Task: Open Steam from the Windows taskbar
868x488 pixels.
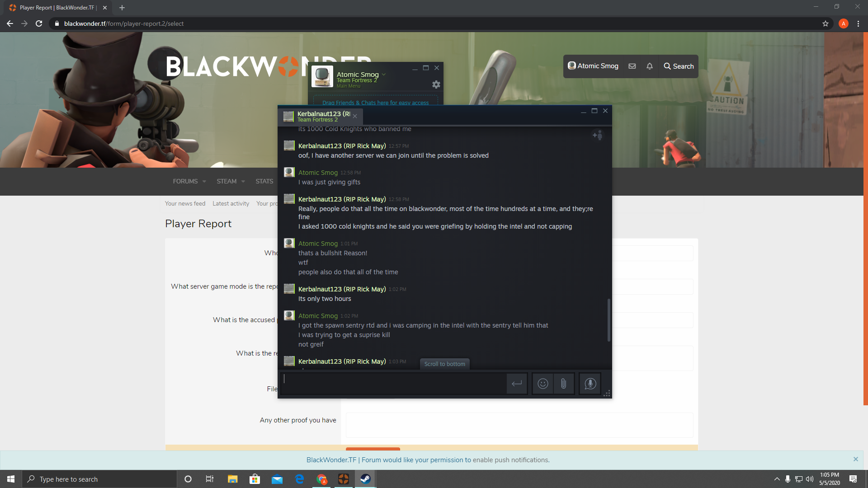Action: pos(365,479)
